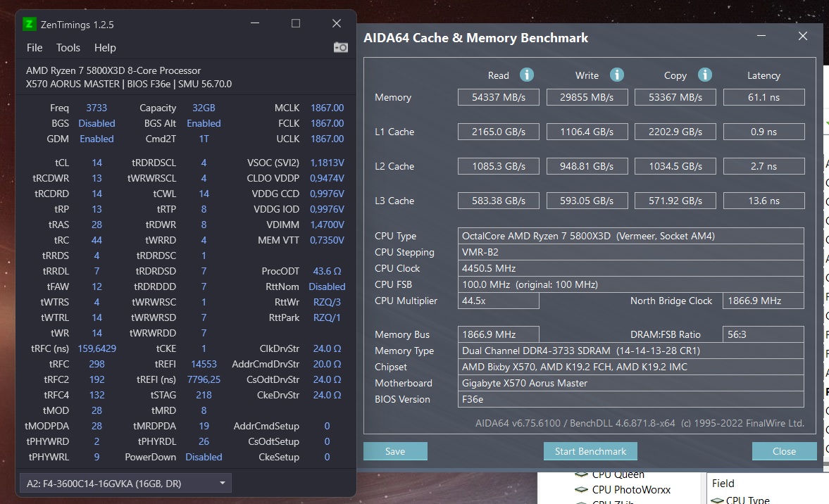The width and height of the screenshot is (829, 504).
Task: Click the Memory Latency value 61.1 ns
Action: tap(764, 97)
